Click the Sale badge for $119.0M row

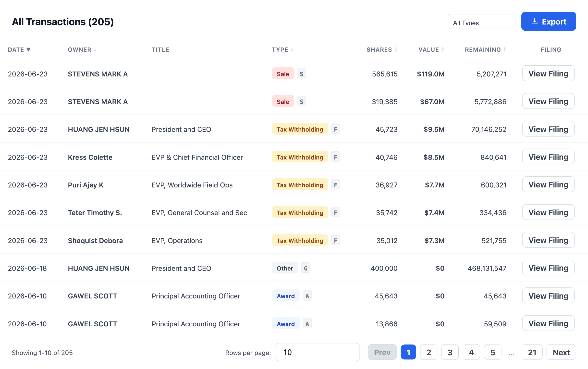pos(283,74)
